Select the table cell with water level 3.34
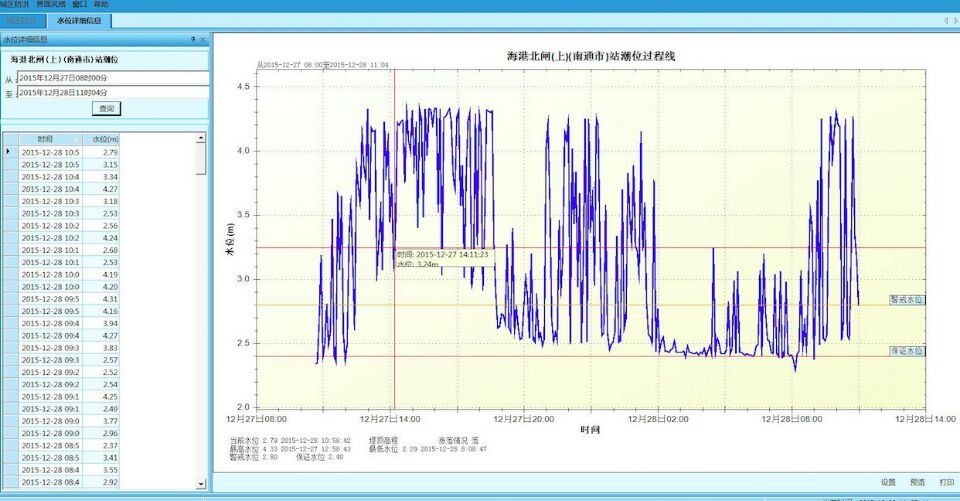Screen dimensions: 960x501 (101, 176)
